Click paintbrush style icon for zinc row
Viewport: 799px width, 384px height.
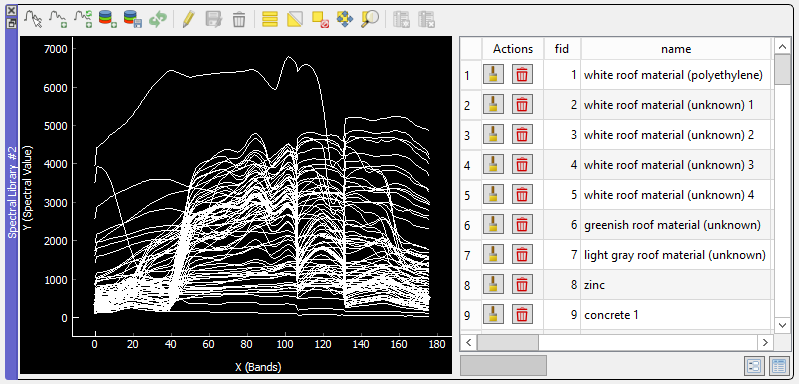(x=493, y=284)
